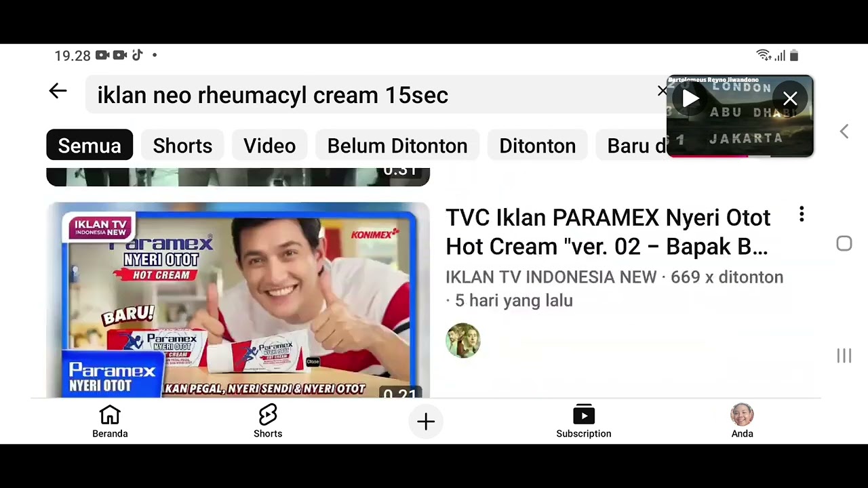Open the TVC Iklan PARAMEX video title
Viewport: 868px width, 488px height.
(608, 232)
